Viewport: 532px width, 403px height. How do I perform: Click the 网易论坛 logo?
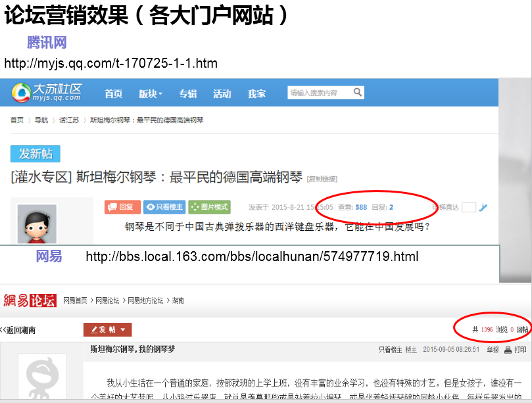[30, 300]
